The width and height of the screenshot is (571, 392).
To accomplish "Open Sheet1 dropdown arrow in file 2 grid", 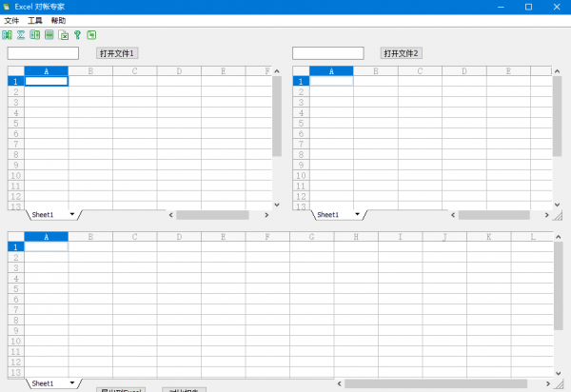I will click(357, 214).
